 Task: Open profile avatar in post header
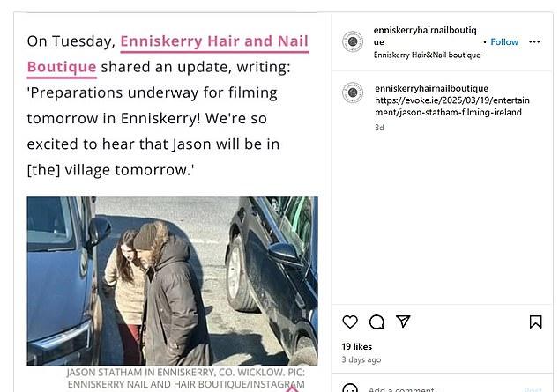[353, 41]
